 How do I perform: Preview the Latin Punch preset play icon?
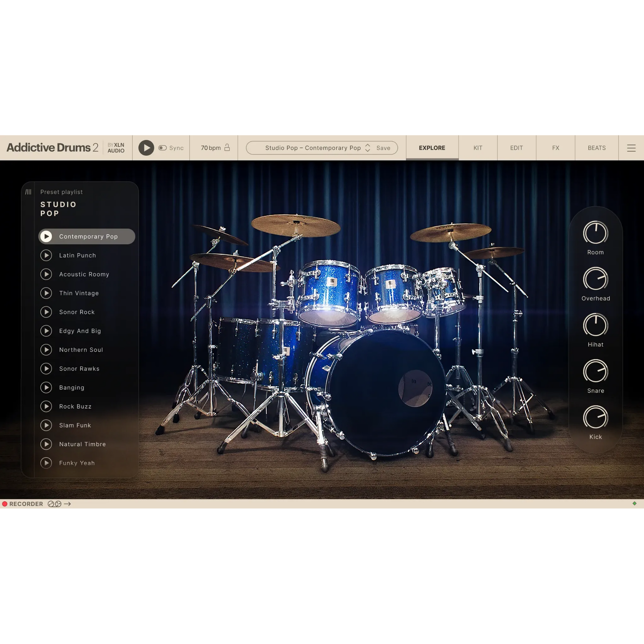(x=46, y=255)
